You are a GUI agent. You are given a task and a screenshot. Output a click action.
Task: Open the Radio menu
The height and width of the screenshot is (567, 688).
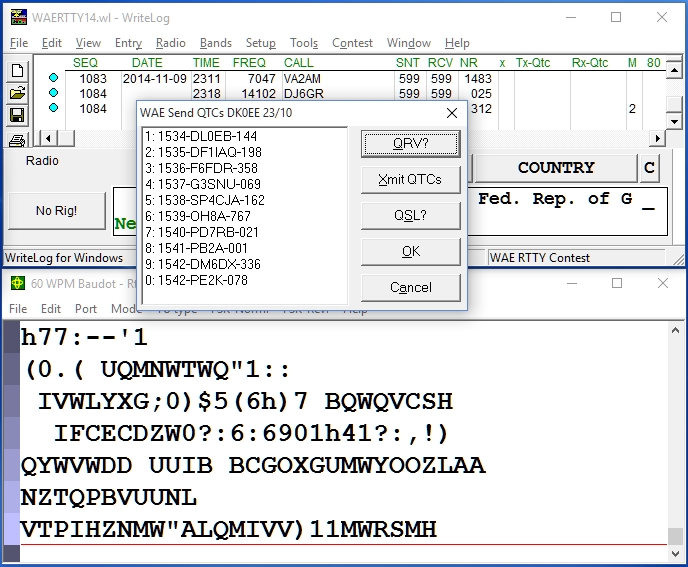click(x=171, y=43)
